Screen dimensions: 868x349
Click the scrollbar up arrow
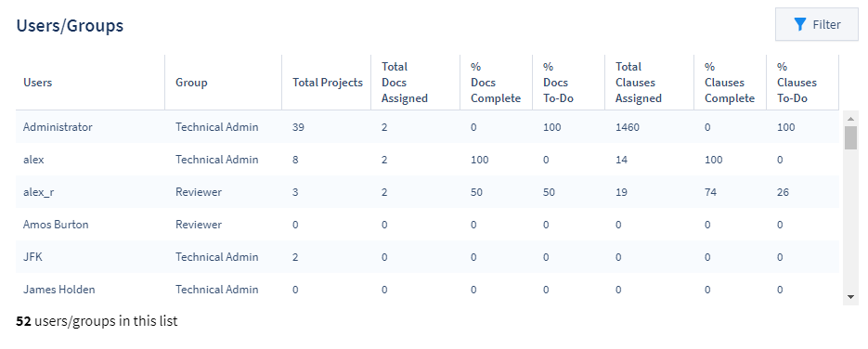pos(851,118)
